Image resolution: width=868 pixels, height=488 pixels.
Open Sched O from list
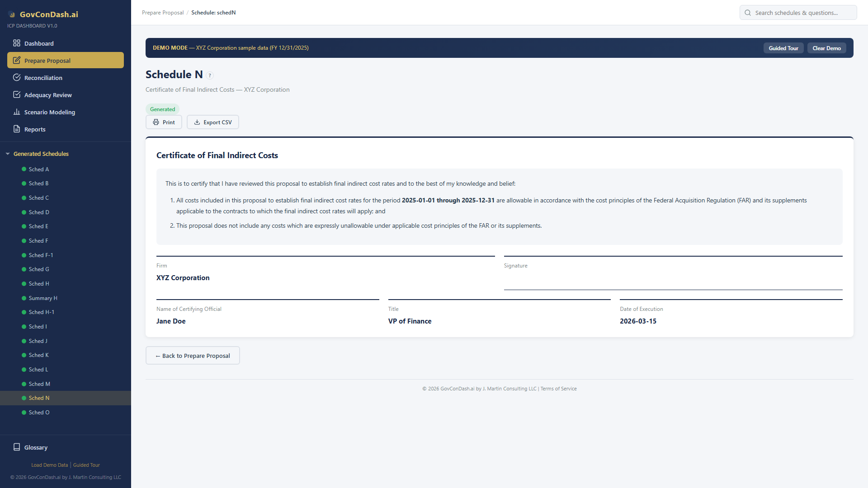[x=39, y=413]
